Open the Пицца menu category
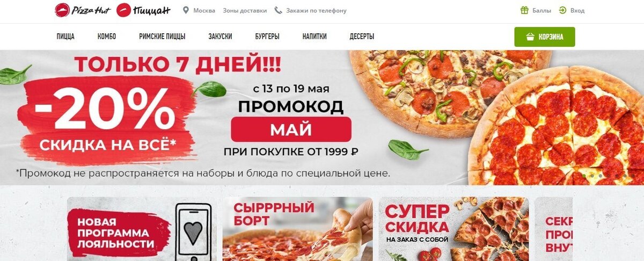The image size is (644, 261). pos(65,37)
